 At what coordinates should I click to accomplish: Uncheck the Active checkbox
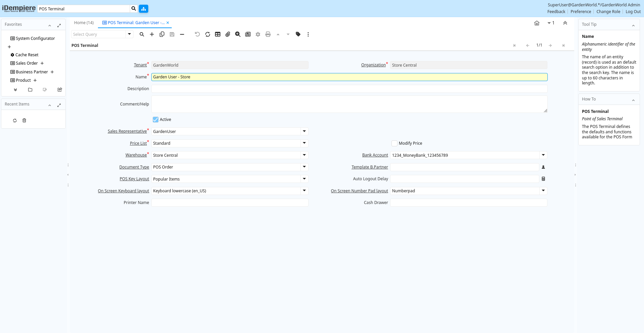coord(156,120)
